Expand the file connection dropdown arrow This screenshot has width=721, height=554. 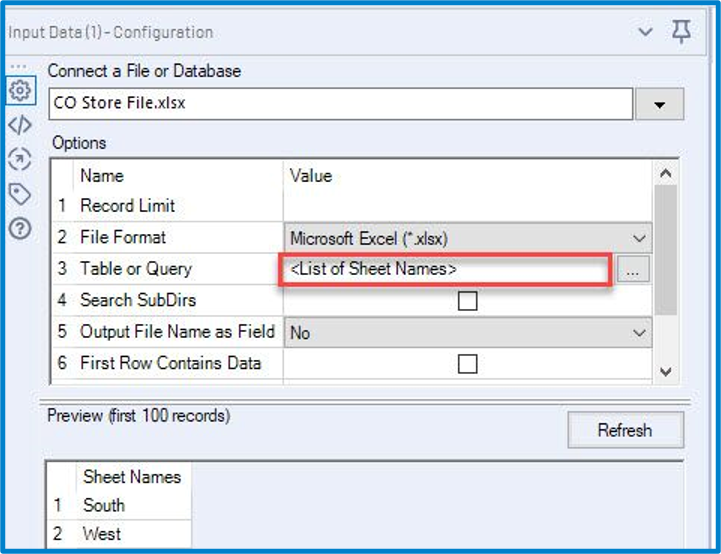point(659,105)
